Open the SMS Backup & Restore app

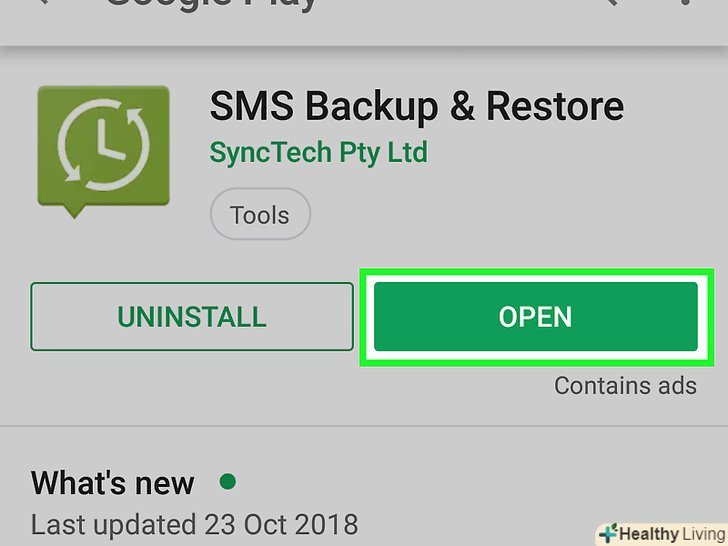(535, 316)
